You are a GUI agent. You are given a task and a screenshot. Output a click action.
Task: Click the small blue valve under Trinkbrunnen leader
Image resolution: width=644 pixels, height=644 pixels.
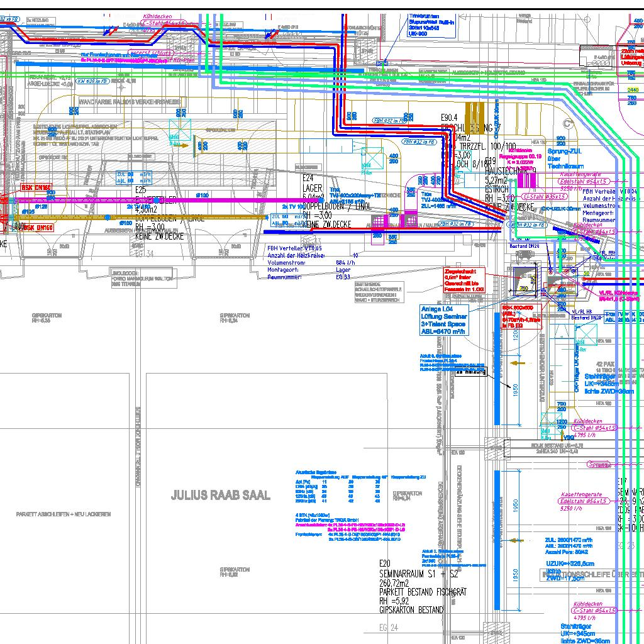(383, 64)
